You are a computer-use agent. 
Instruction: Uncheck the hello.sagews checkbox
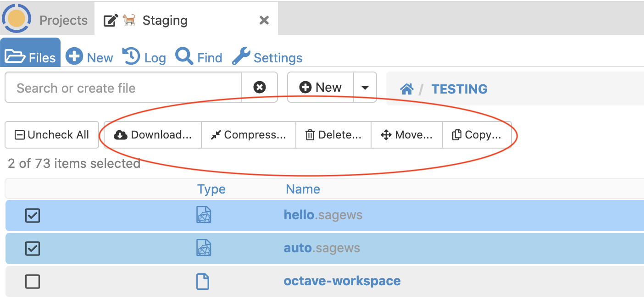(33, 215)
